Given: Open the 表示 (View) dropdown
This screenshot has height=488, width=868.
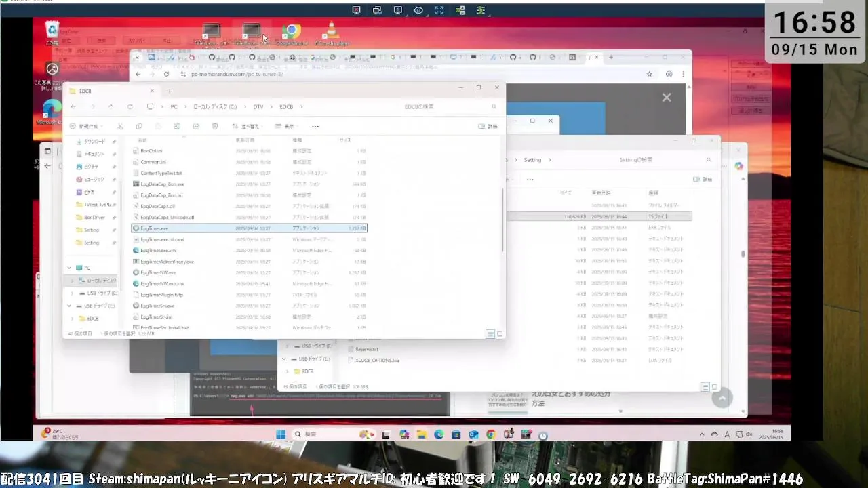Looking at the screenshot, I should pos(287,126).
